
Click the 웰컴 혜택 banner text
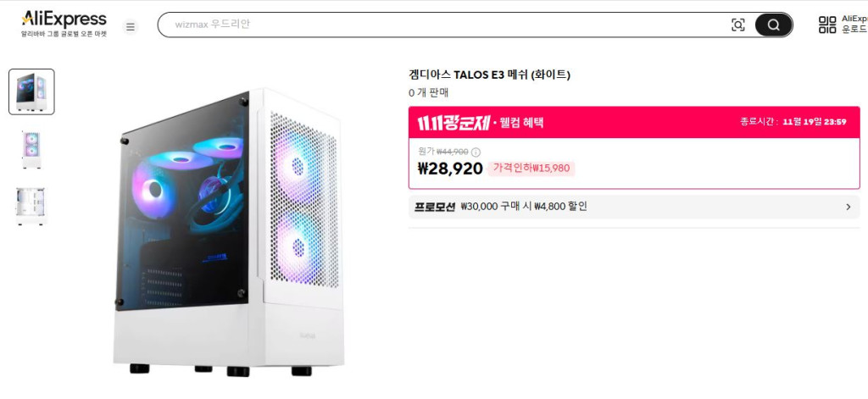pos(520,123)
